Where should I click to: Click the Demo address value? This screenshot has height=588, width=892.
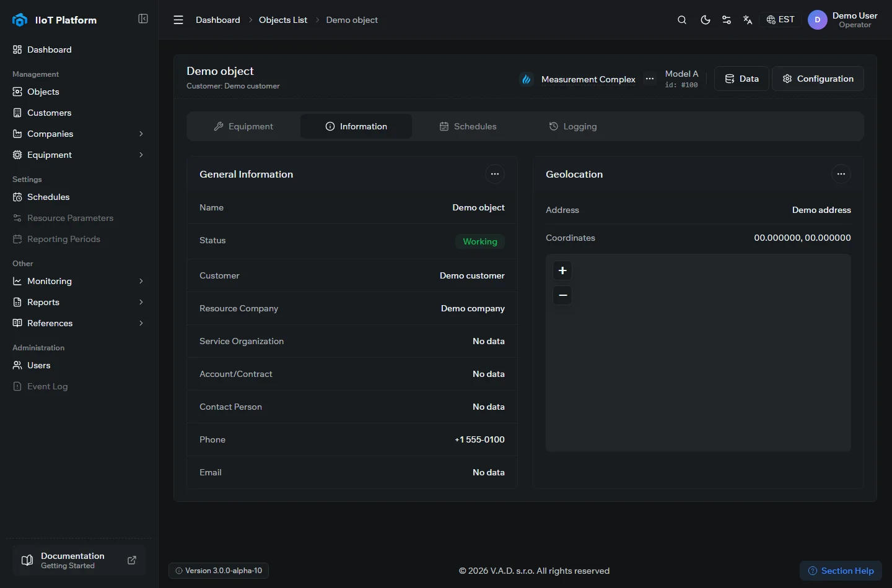pos(821,210)
